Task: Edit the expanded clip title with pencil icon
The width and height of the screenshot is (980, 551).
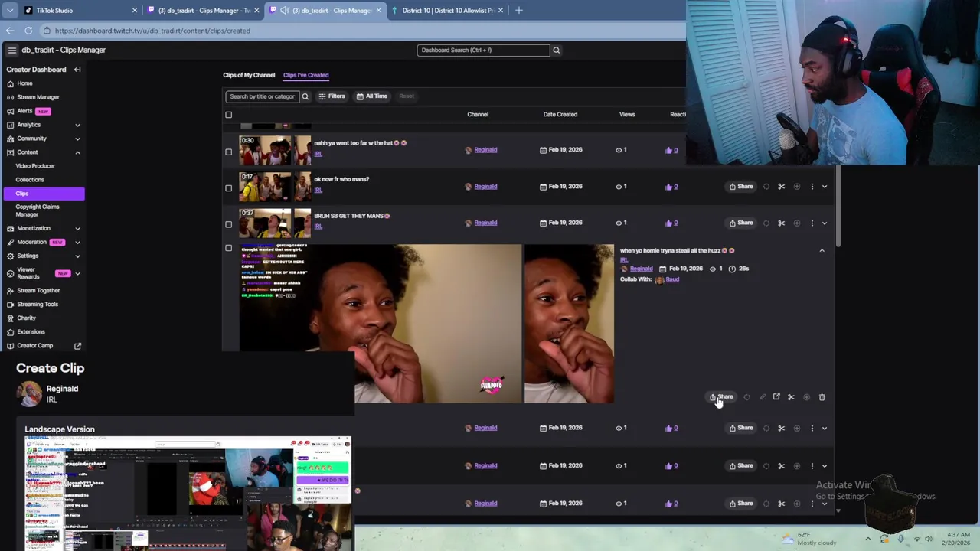Action: pos(762,397)
